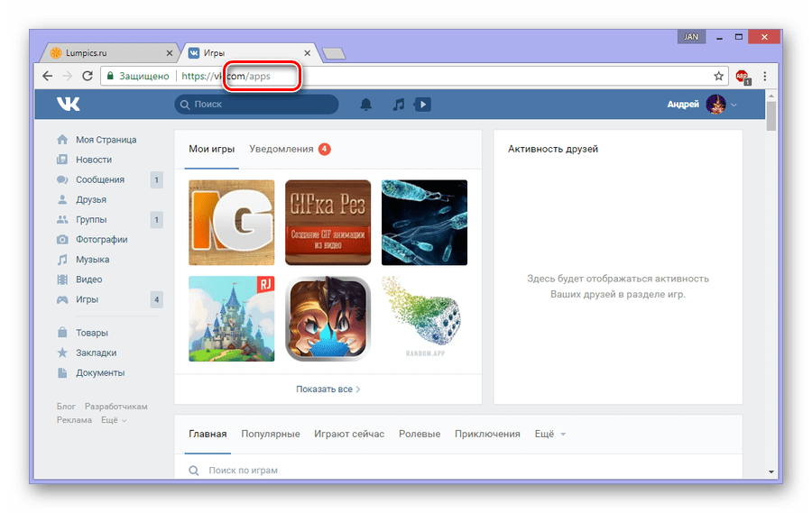Open the Adblock extension icon
Image resolution: width=812 pixels, height=513 pixels.
(743, 77)
